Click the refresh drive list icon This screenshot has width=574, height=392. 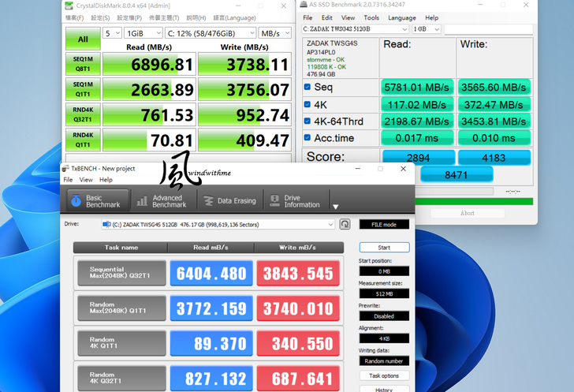[x=345, y=225]
